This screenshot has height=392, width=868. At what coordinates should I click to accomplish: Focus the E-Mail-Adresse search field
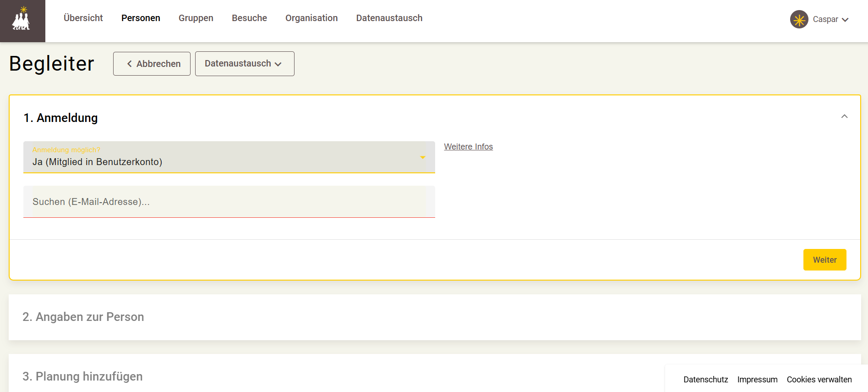(x=229, y=202)
